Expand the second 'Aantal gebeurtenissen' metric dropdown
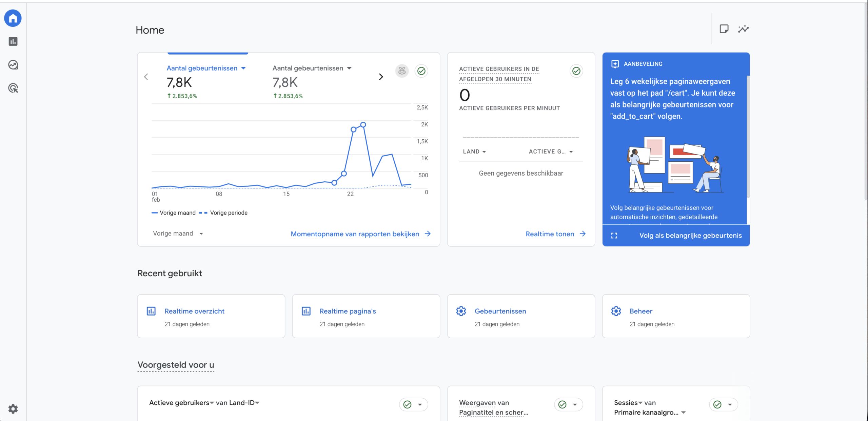Viewport: 868px width, 421px height. (349, 68)
